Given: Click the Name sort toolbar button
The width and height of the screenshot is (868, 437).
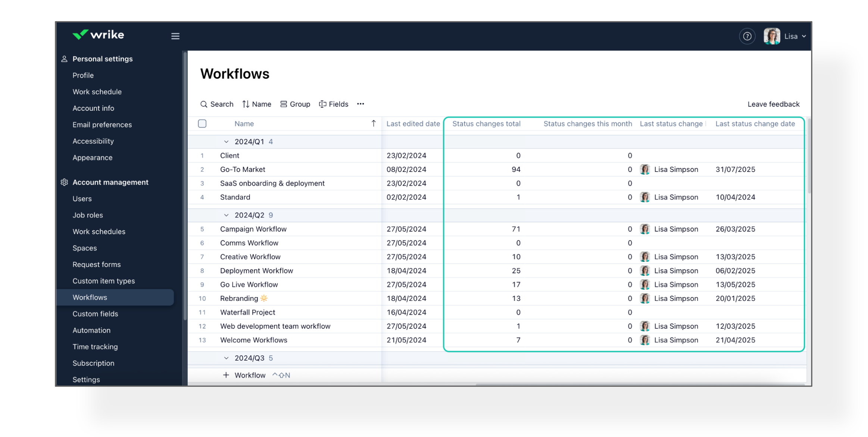Looking at the screenshot, I should tap(257, 104).
